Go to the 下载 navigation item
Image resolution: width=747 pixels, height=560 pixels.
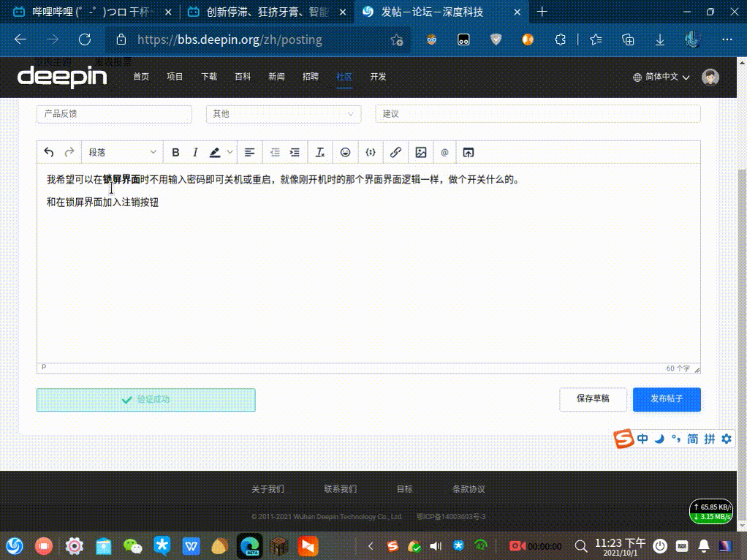click(209, 77)
